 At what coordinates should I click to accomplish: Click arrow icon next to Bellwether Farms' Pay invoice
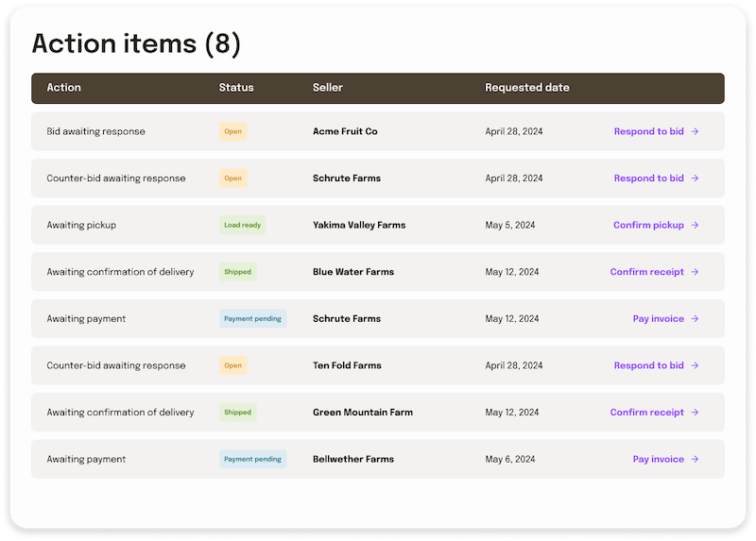click(x=695, y=459)
